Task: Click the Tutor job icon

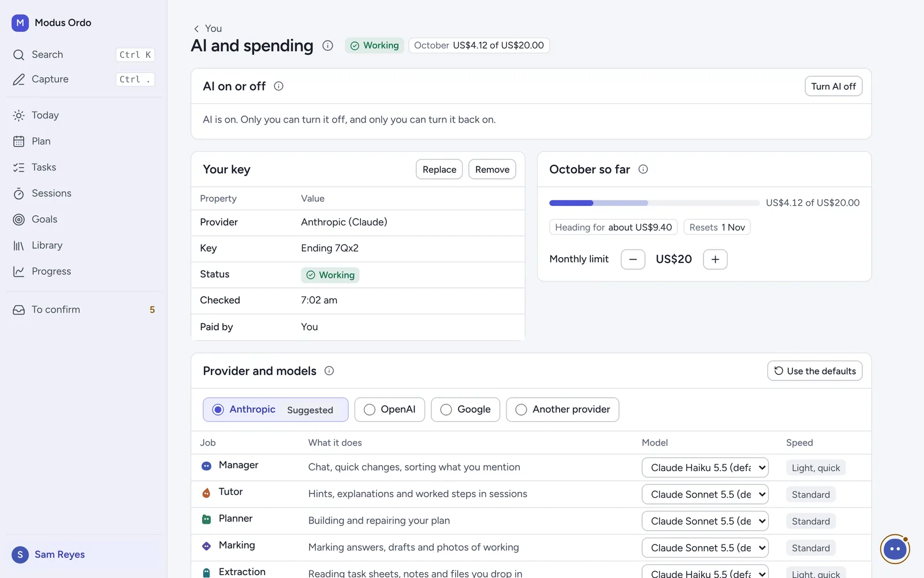Action: 206,493
